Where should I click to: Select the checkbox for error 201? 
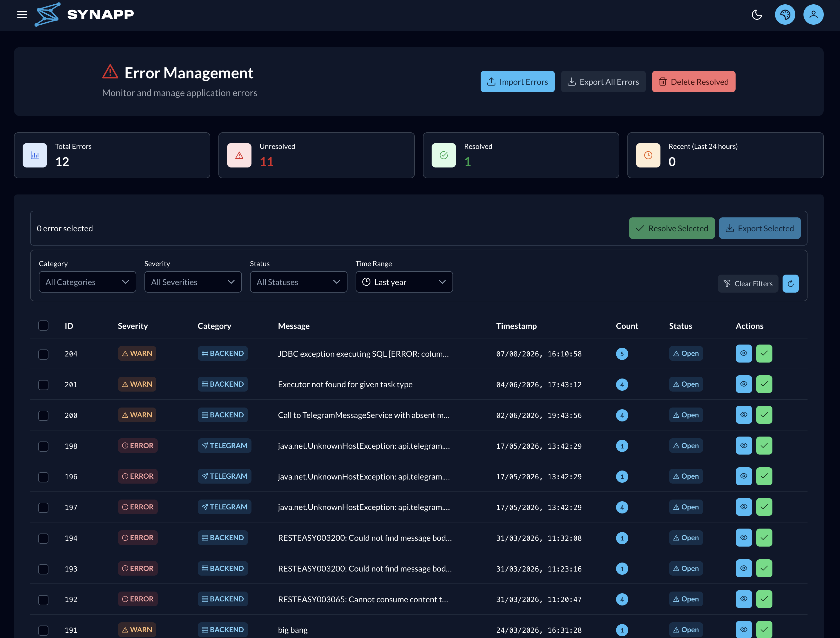point(43,385)
